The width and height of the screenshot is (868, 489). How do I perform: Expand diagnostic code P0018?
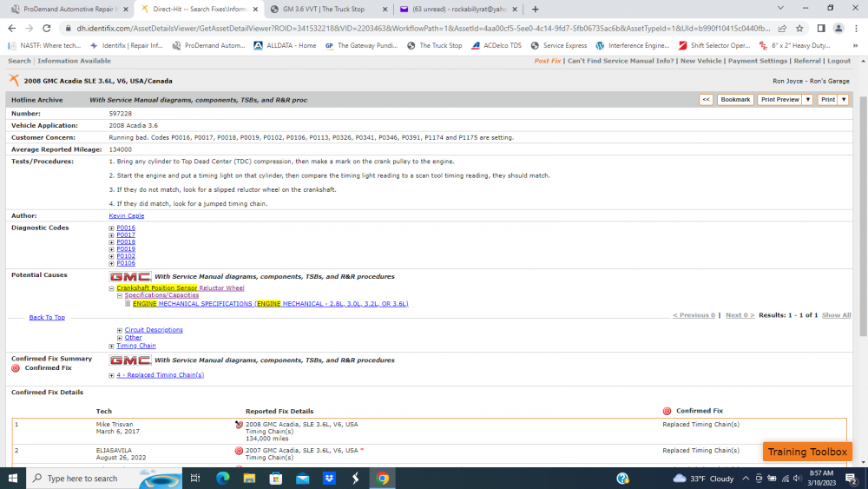pyautogui.click(x=111, y=242)
